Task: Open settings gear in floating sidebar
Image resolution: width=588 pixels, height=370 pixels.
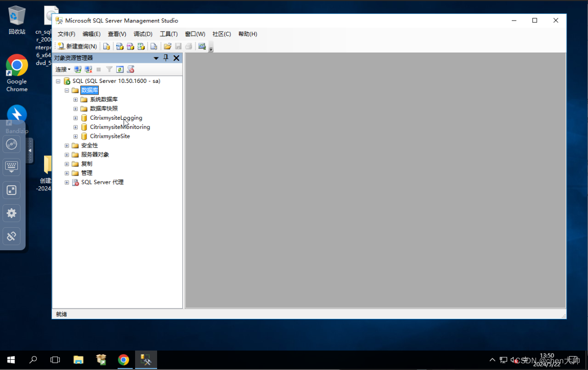Action: (x=12, y=213)
